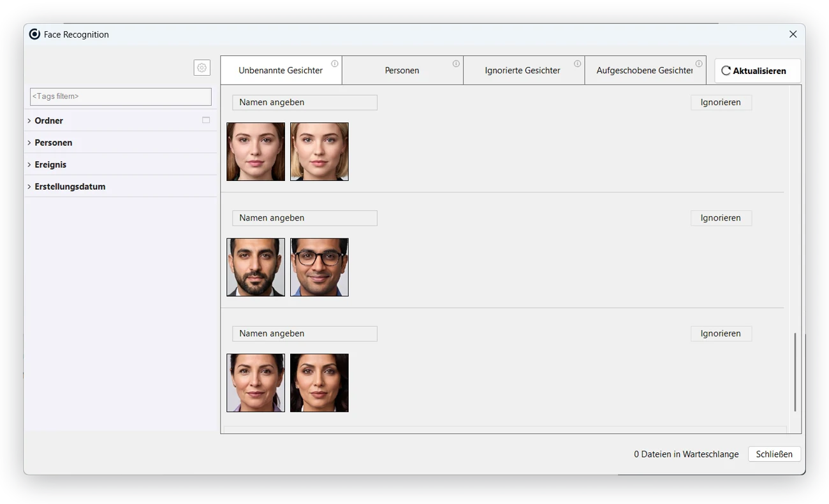Select the woman with pulled-back hair thumbnail
829x504 pixels.
[256, 383]
